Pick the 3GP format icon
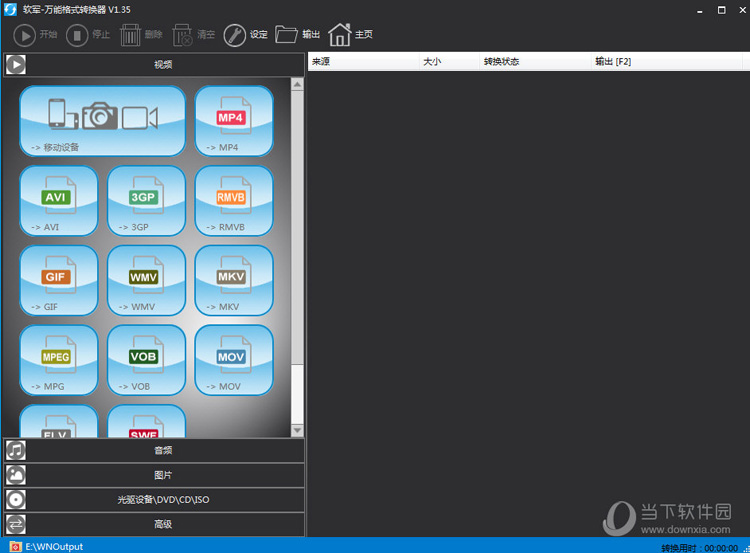 pos(146,201)
